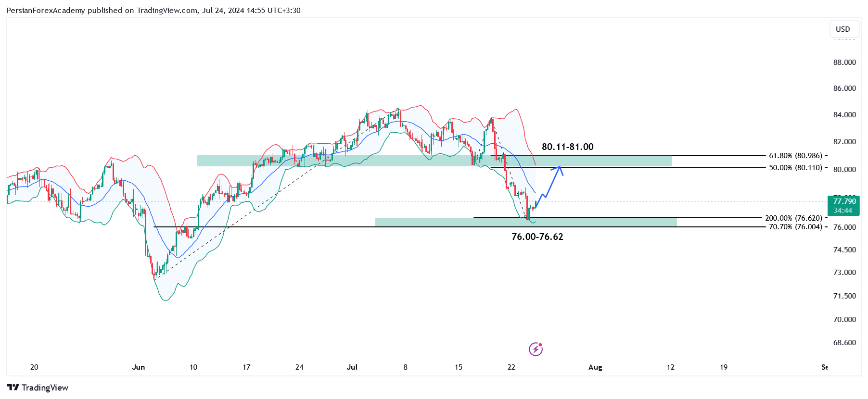This screenshot has height=399, width=868.
Task: Click the 17 date axis label
Action: [246, 367]
